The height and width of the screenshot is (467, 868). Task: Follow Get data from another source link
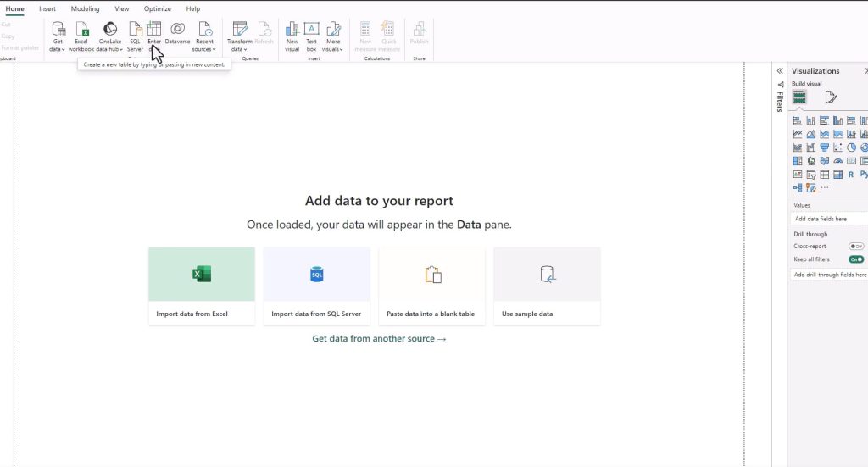379,339
